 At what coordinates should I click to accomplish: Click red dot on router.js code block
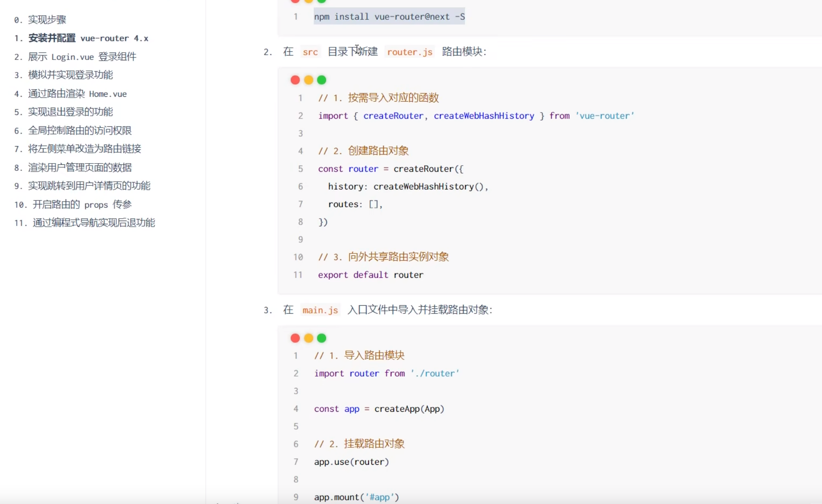(x=295, y=80)
